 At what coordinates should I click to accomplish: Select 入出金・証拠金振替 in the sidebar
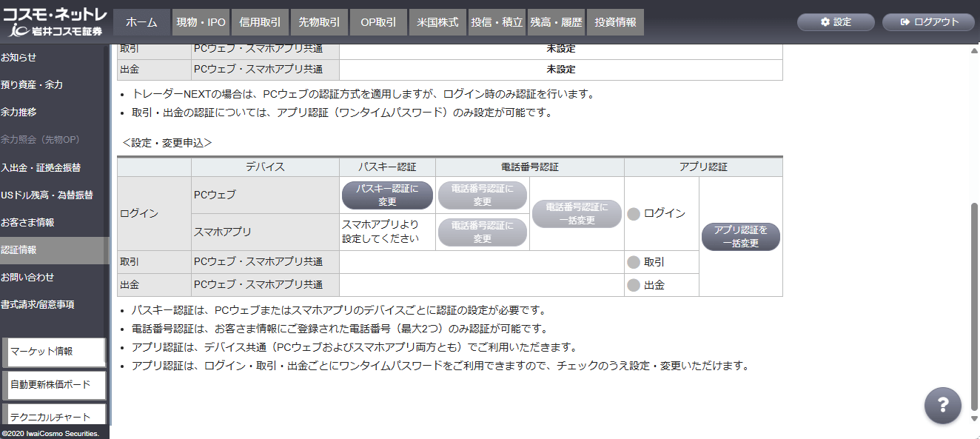41,167
